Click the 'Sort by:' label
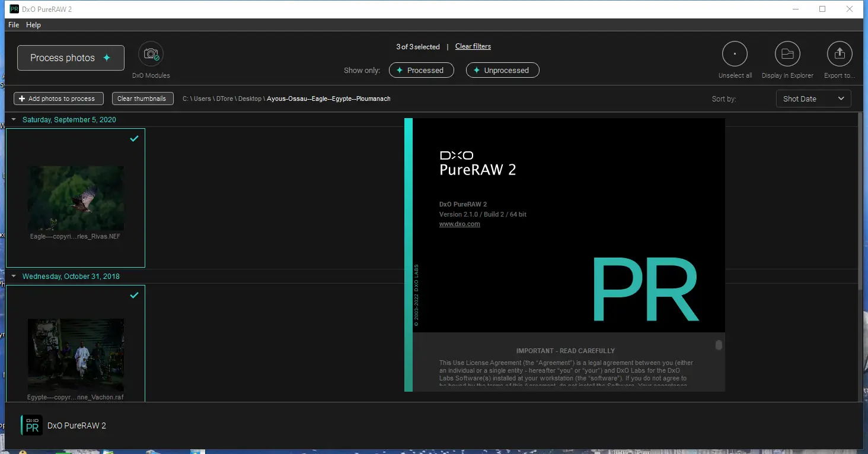Viewport: 868px width, 454px height. tap(724, 99)
